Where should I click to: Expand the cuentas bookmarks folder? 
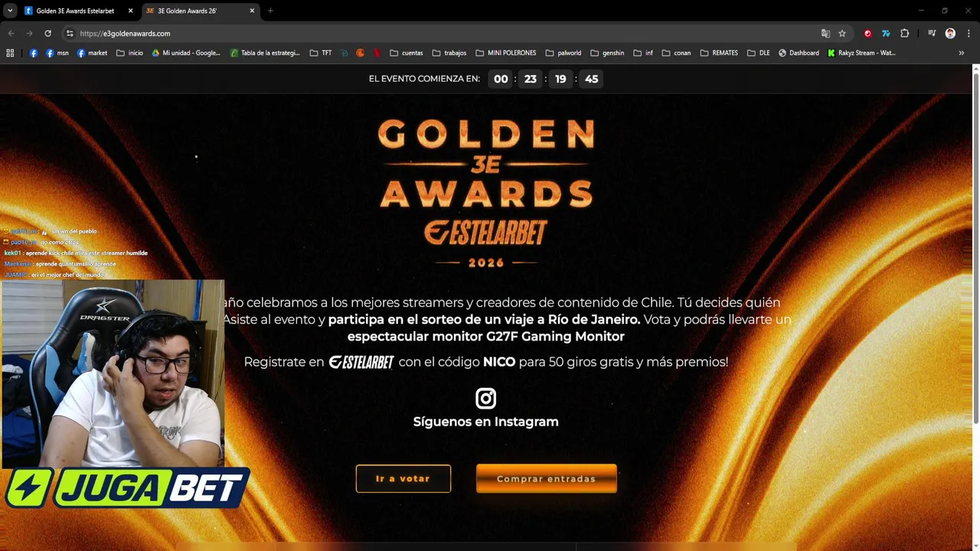point(406,53)
